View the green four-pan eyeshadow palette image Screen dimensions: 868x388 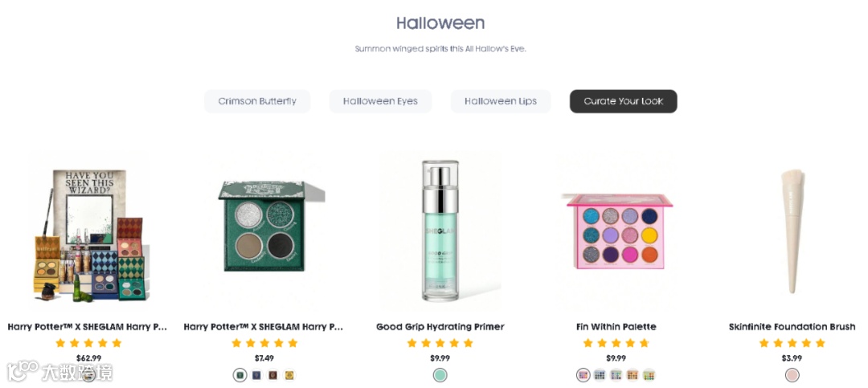(264, 228)
